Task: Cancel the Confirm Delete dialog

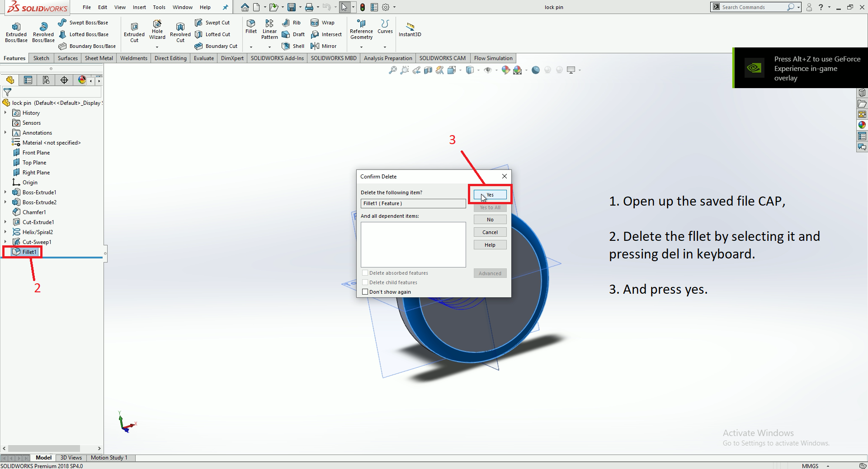Action: coord(490,232)
